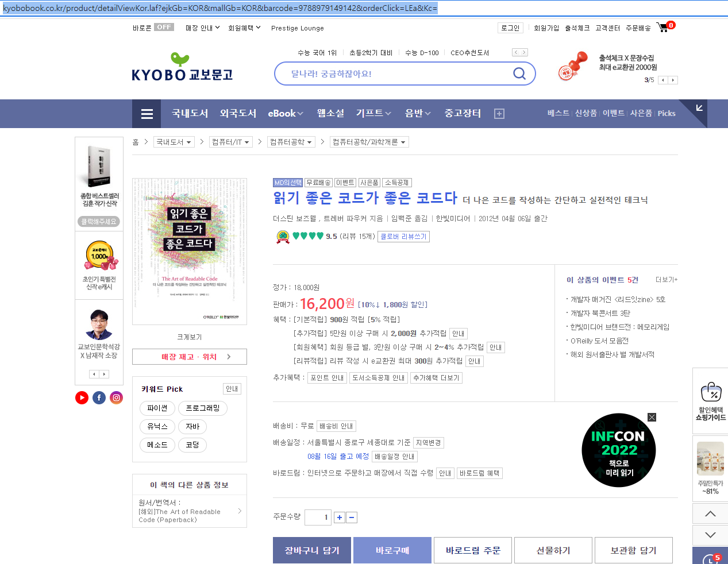The width and height of the screenshot is (728, 564).
Task: Increase order quantity with plus
Action: point(340,517)
